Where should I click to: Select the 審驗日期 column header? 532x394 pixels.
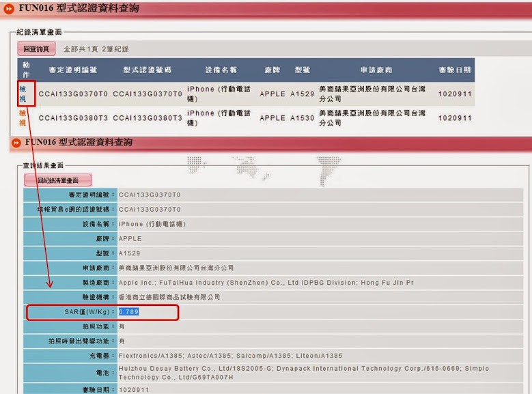tap(455, 70)
